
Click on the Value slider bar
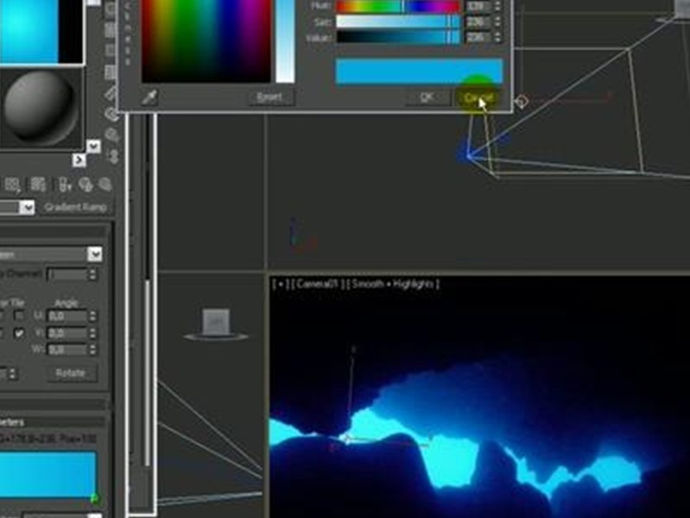pos(398,37)
